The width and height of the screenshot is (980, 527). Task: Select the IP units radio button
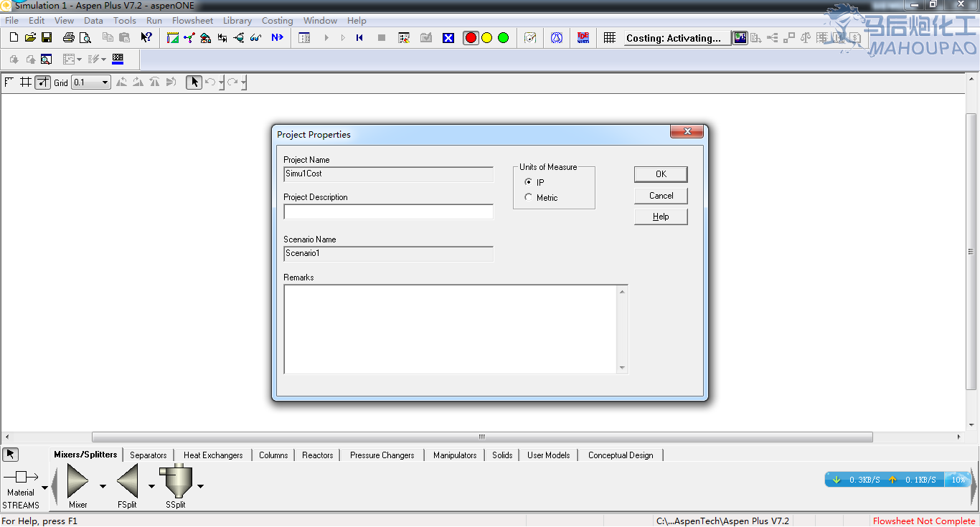pos(529,182)
